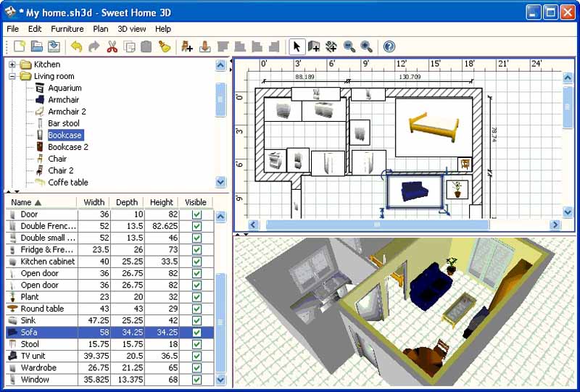The image size is (580, 392).
Task: Click furniture table scroll down arrow
Action: tap(220, 380)
